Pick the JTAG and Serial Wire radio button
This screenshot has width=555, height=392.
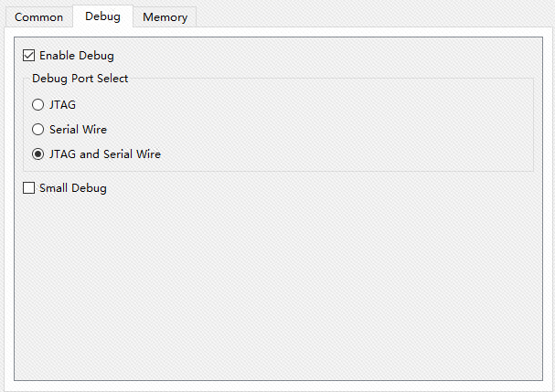(x=37, y=154)
